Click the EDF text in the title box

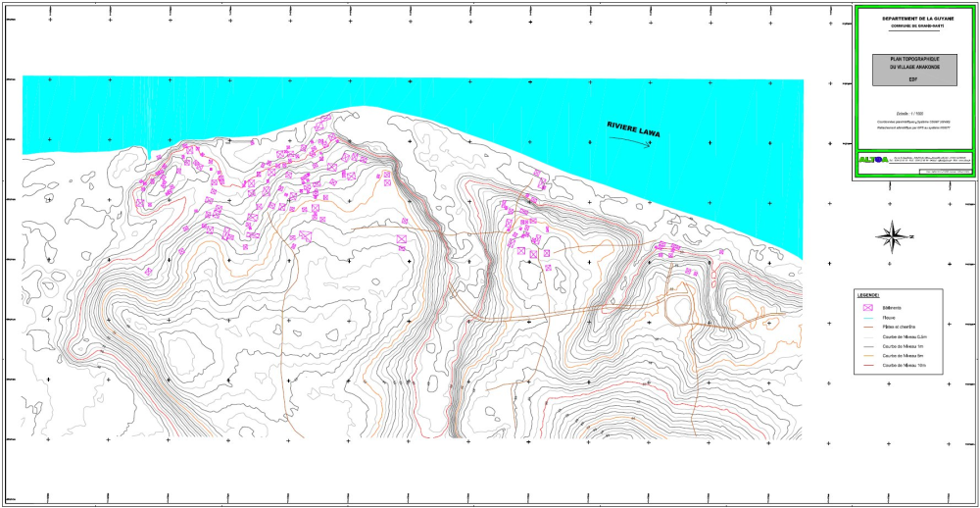pyautogui.click(x=913, y=77)
